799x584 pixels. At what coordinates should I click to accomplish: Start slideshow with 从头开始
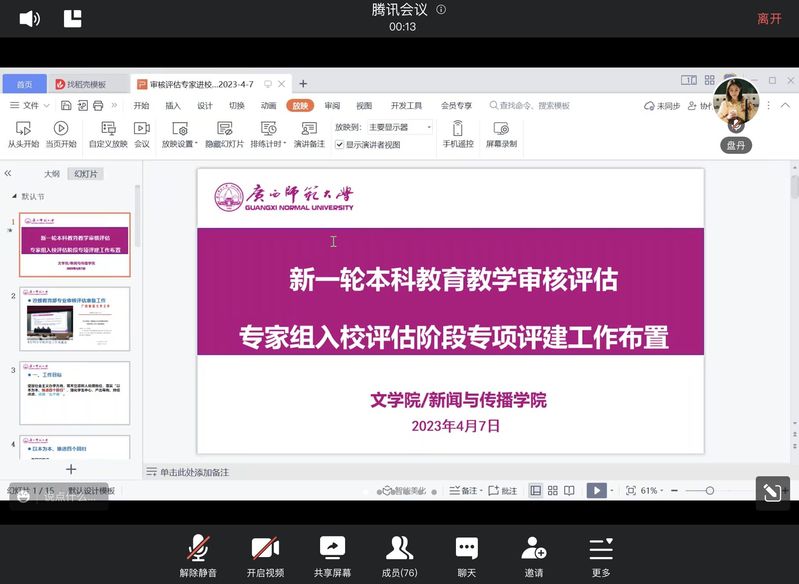23,135
